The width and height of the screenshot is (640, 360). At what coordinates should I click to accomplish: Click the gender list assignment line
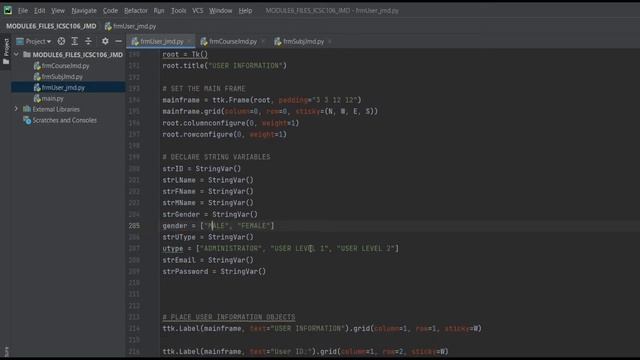218,226
